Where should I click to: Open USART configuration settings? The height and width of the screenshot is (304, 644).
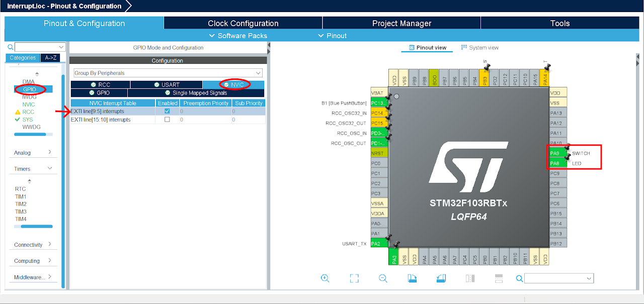166,84
